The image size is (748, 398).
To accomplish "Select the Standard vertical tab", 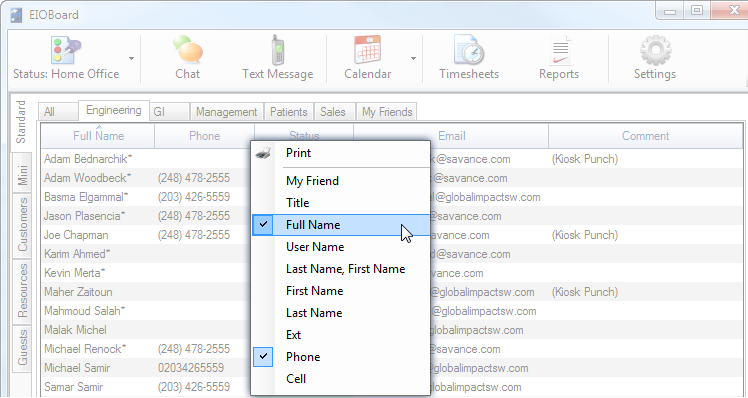I will [x=21, y=122].
